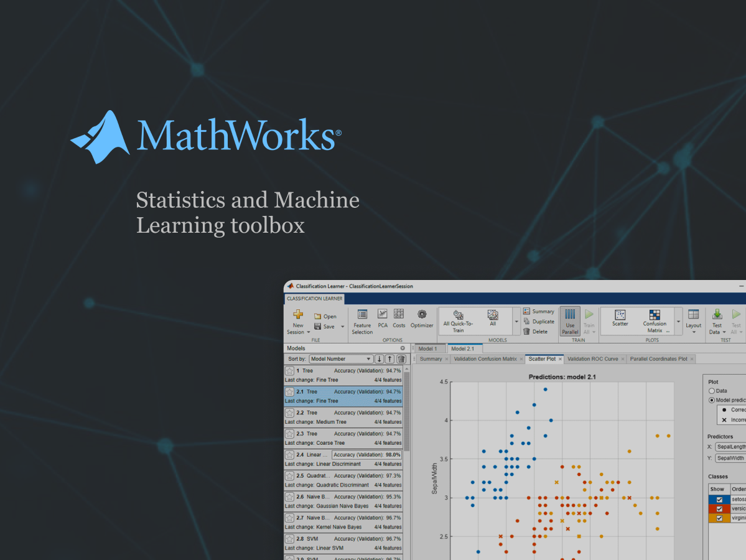Open the Layout menu
Screen dimensions: 746x560
693,321
